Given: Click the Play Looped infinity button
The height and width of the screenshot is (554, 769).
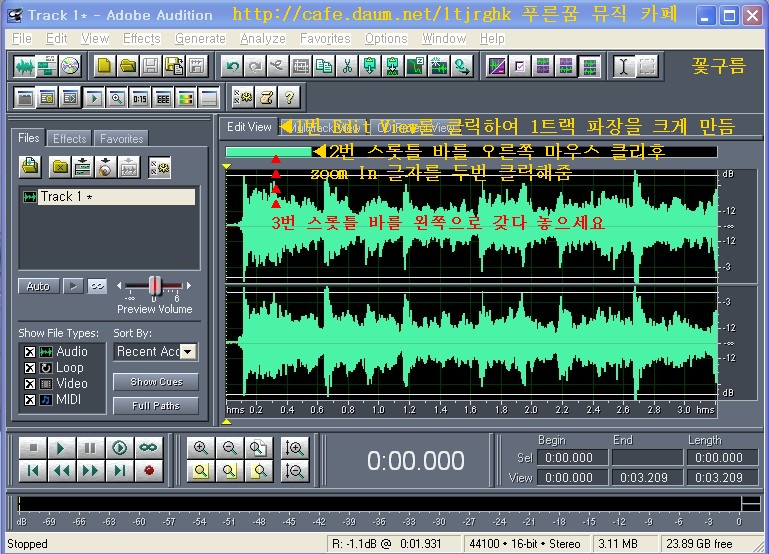Looking at the screenshot, I should pos(148,448).
